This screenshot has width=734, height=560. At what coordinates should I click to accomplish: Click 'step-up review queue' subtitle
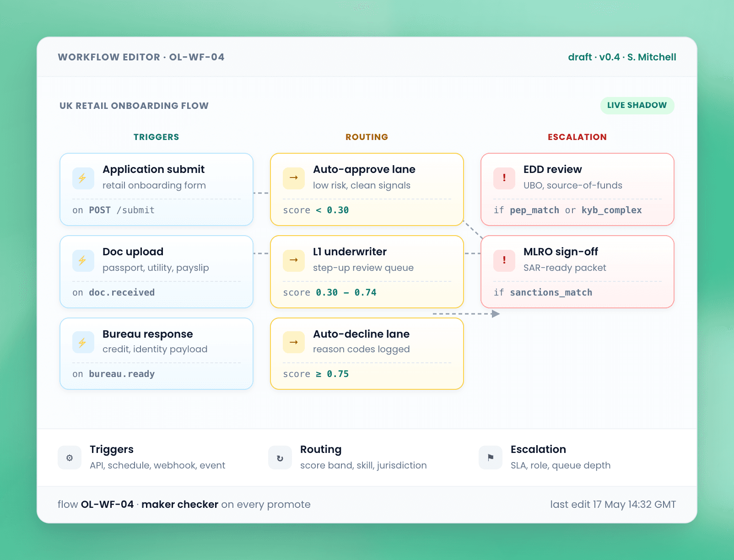(363, 268)
